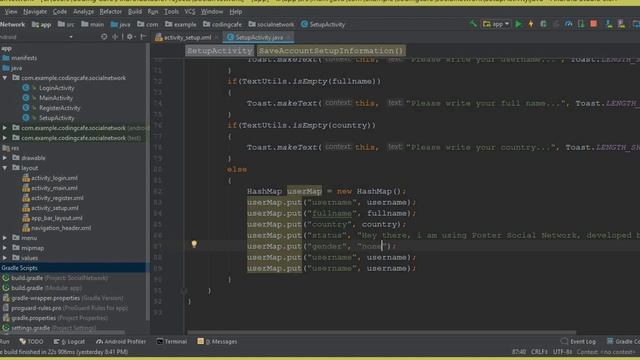The height and width of the screenshot is (360, 640).
Task: Click the Debug app bug icon
Action: (x=543, y=24)
